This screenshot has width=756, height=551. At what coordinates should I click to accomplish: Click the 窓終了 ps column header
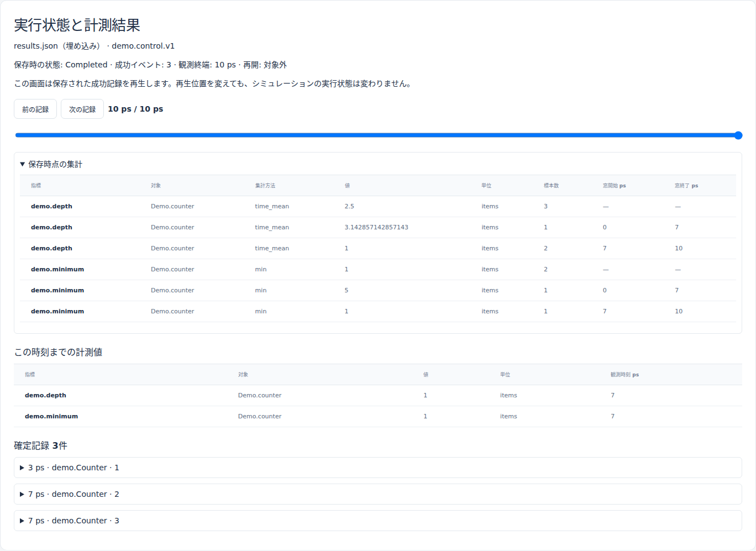click(686, 186)
